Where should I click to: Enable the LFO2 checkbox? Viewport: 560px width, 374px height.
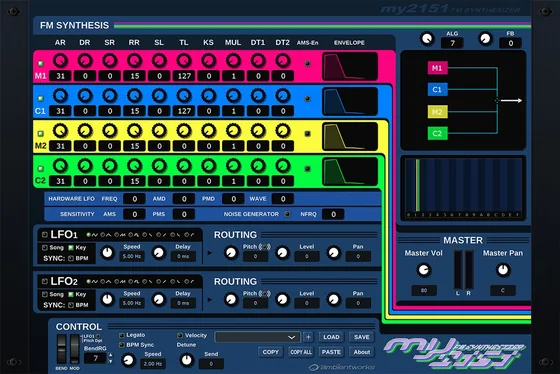point(45,281)
